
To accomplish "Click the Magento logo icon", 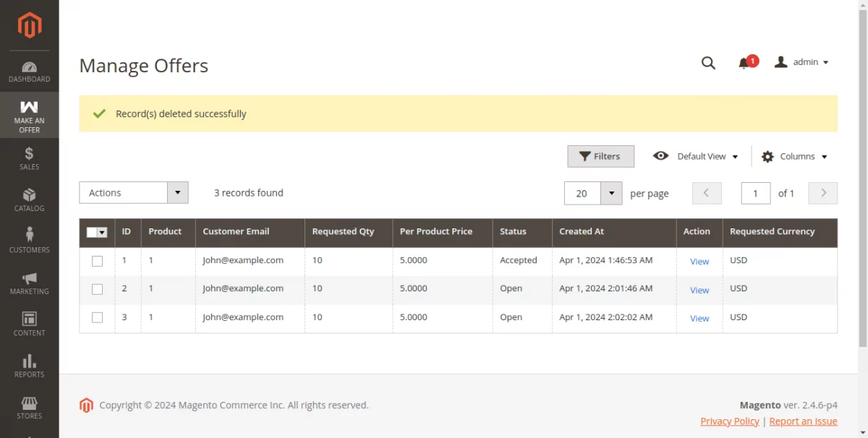I will (29, 25).
